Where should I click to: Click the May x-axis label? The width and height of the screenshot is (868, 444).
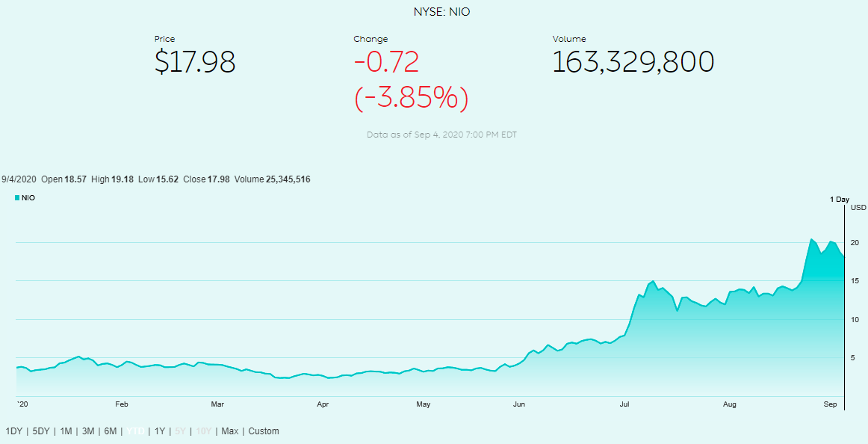point(423,404)
